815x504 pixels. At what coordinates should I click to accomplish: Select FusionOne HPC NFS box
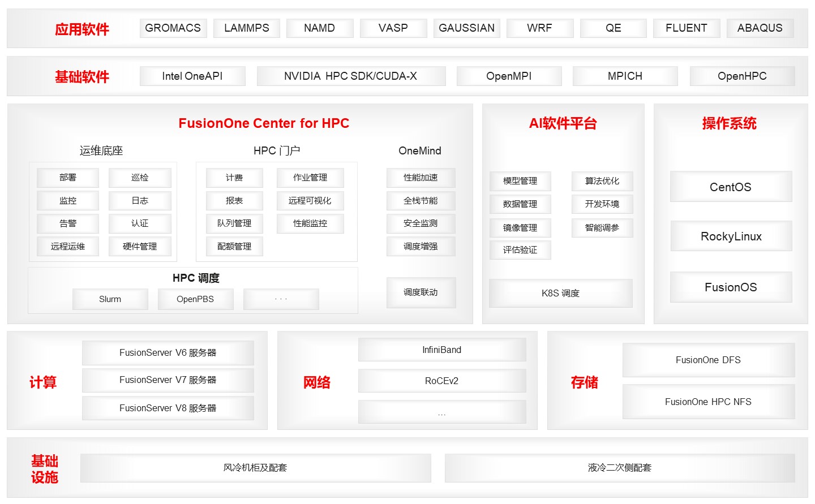click(709, 402)
